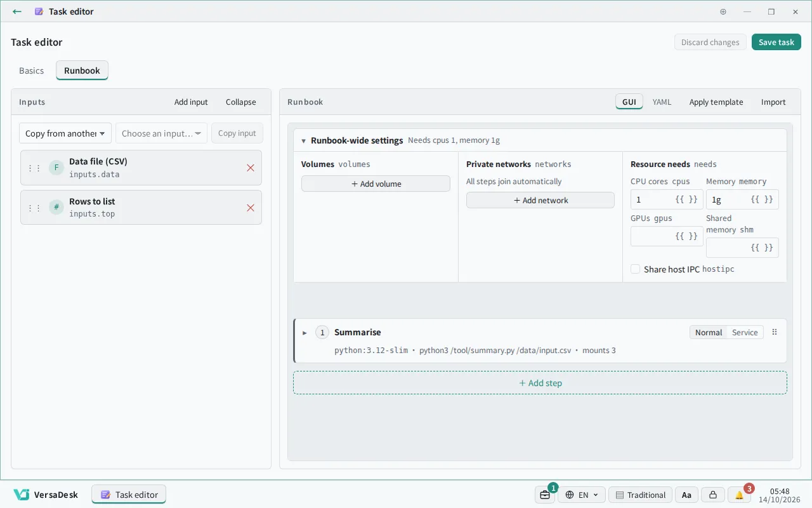Go back using the arrow icon
812x508 pixels.
pos(17,11)
